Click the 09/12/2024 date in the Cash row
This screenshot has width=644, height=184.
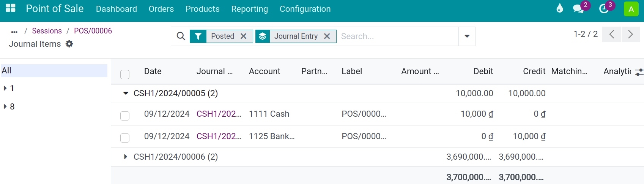167,114
